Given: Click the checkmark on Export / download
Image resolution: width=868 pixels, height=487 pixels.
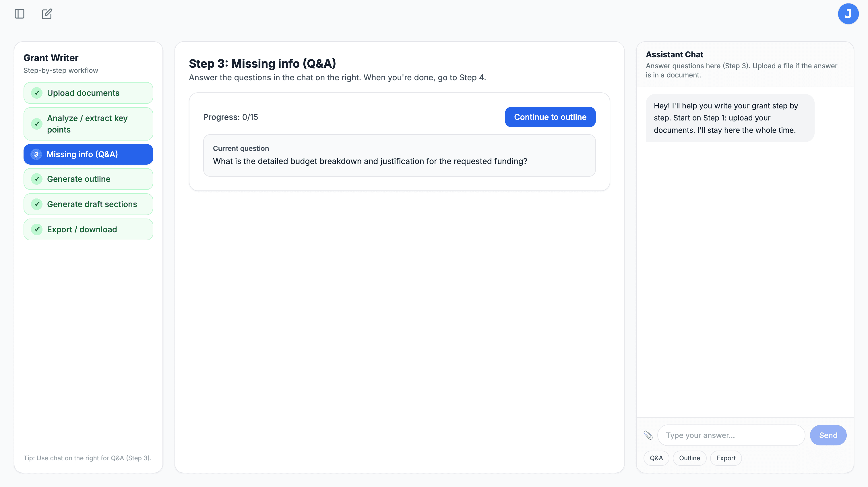Looking at the screenshot, I should click(x=37, y=229).
